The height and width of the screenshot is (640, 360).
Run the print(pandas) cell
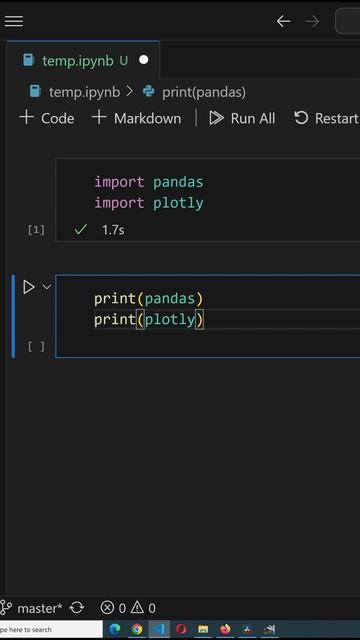pos(29,287)
